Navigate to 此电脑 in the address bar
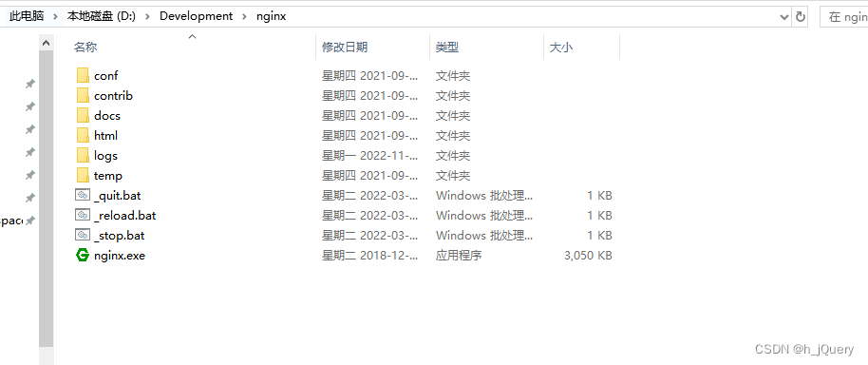This screenshot has height=365, width=868. click(27, 16)
